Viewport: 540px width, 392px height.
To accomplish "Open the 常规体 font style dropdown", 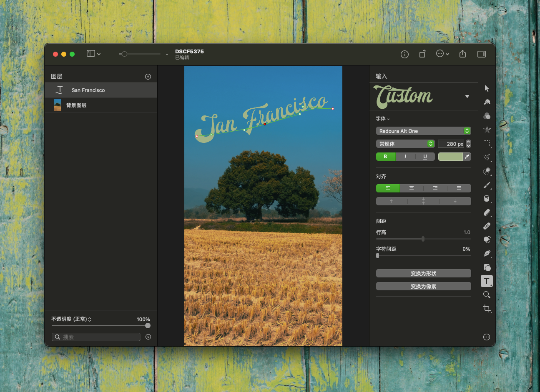I will tap(405, 144).
